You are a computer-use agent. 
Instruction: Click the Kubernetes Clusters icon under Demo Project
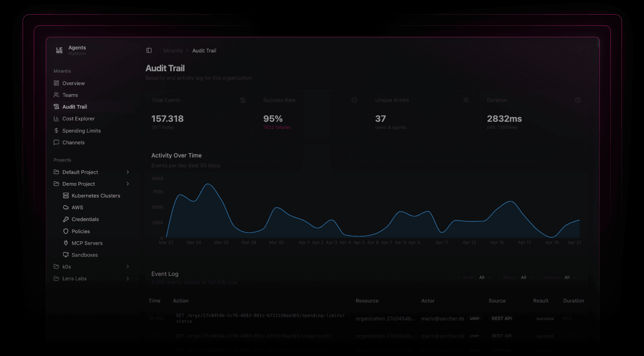[x=66, y=195]
